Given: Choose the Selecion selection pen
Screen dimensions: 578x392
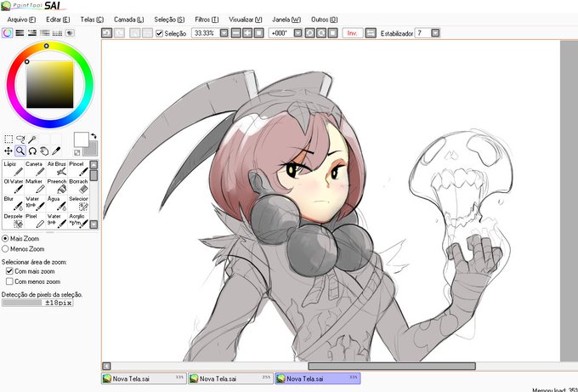Looking at the screenshot, I should click(x=78, y=203).
